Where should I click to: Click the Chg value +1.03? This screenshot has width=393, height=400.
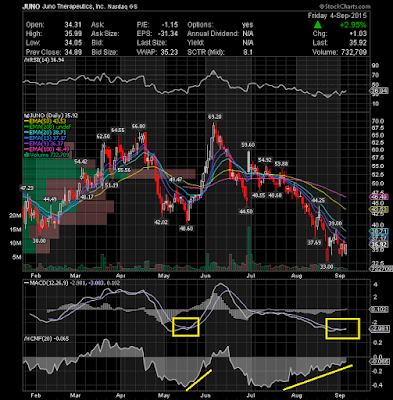click(x=358, y=34)
